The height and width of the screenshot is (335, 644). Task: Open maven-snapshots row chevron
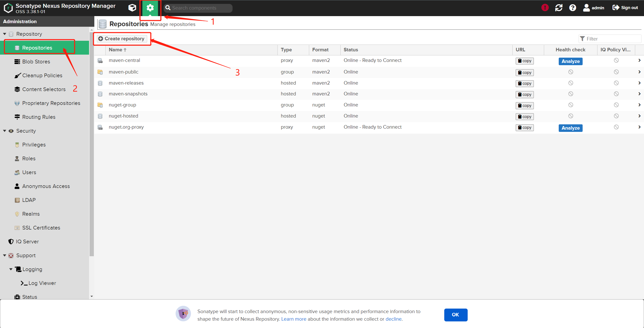point(639,94)
